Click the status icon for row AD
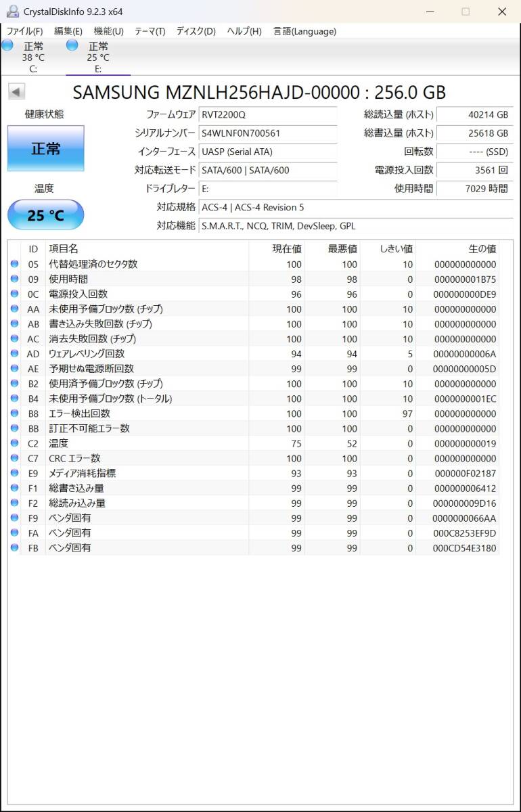Image resolution: width=521 pixels, height=812 pixels. [x=14, y=353]
